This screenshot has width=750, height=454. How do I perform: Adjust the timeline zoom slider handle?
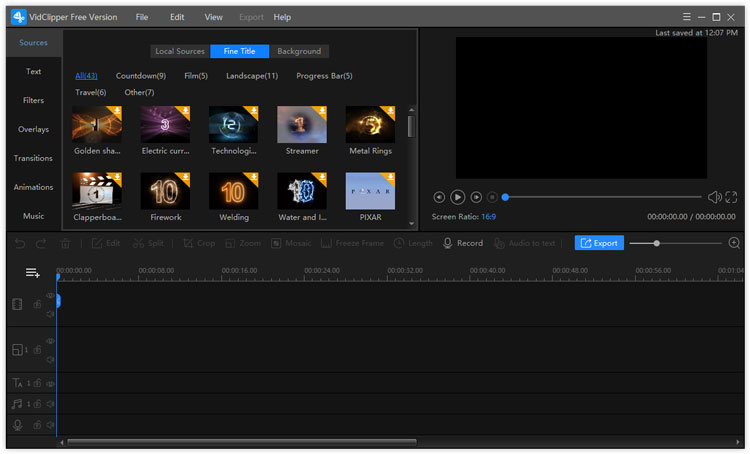(657, 244)
